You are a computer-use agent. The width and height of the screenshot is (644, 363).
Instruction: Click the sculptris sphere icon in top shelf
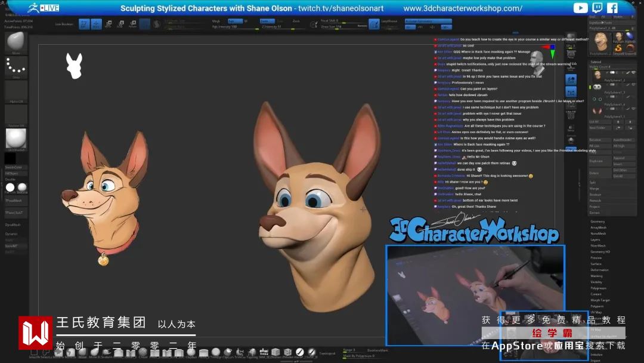(156, 24)
